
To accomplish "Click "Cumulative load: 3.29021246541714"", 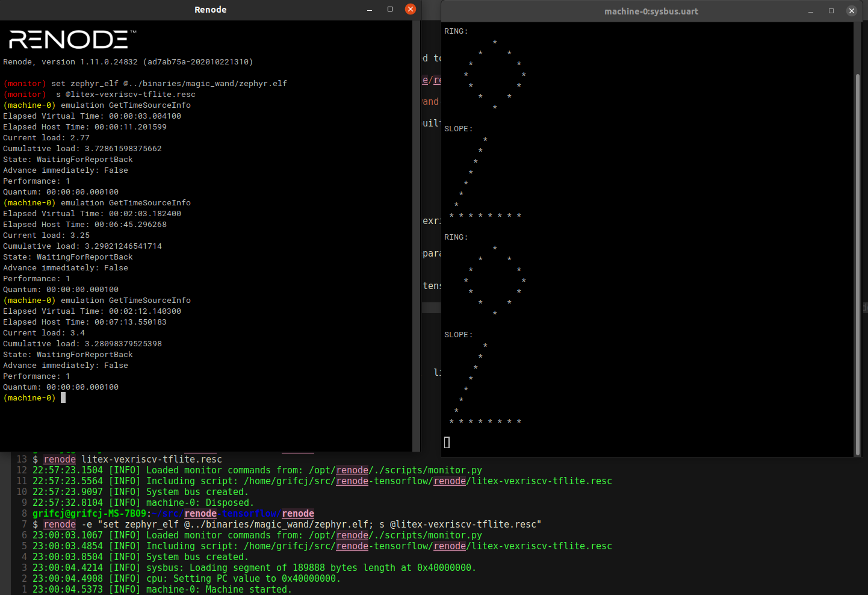I will point(82,246).
